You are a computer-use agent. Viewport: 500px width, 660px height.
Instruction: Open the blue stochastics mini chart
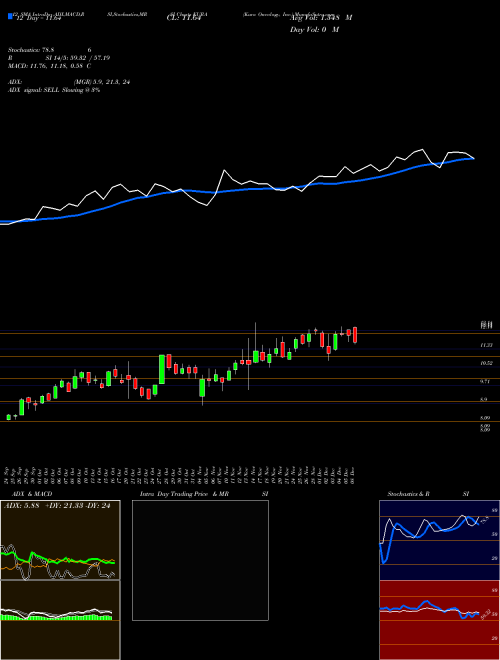pyautogui.click(x=439, y=540)
